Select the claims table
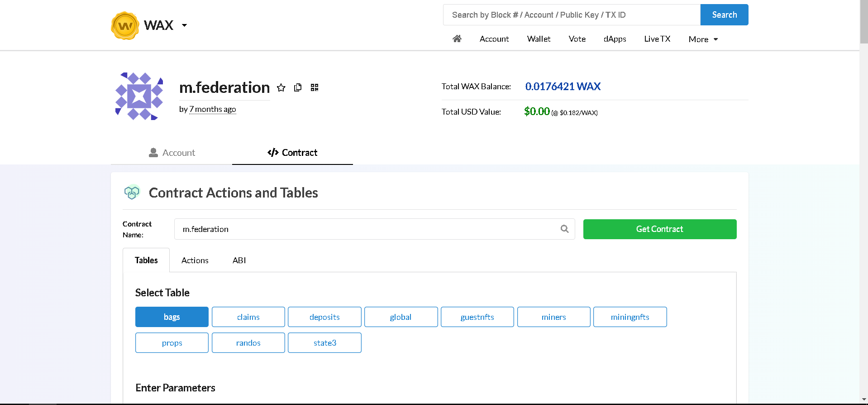 tap(248, 317)
